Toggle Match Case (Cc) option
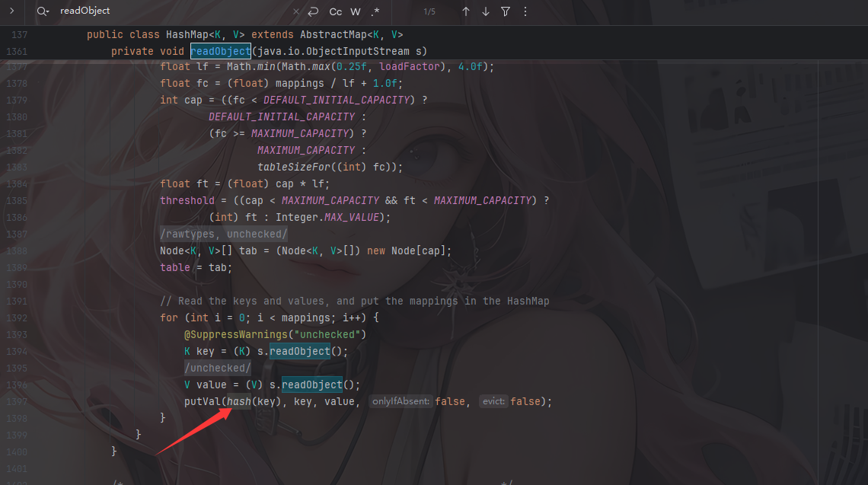Viewport: 868px width, 485px height. [x=336, y=11]
